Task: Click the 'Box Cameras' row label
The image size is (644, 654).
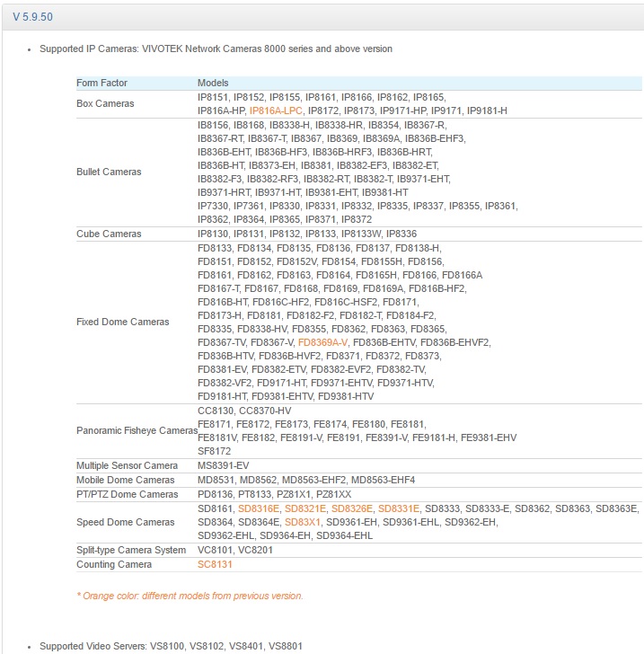Action: [x=105, y=103]
